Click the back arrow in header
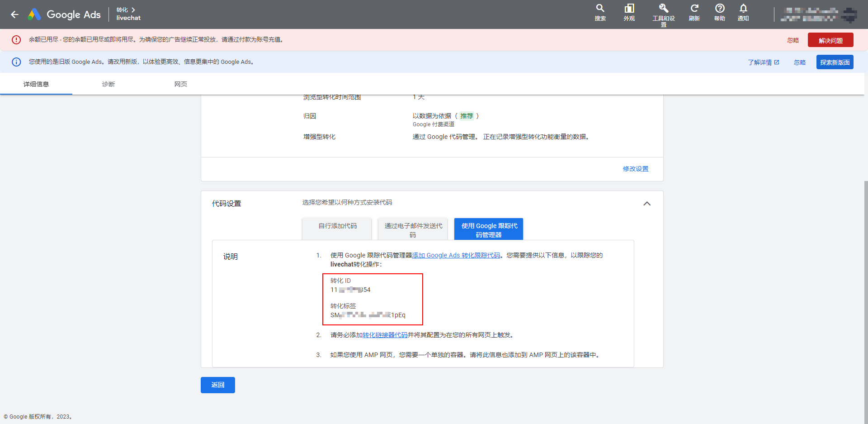 pos(15,14)
